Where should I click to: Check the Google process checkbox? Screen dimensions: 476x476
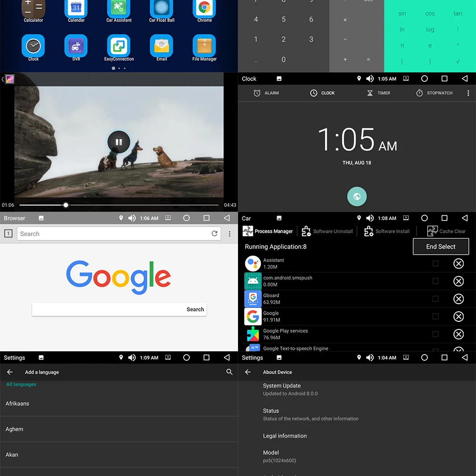(x=436, y=317)
